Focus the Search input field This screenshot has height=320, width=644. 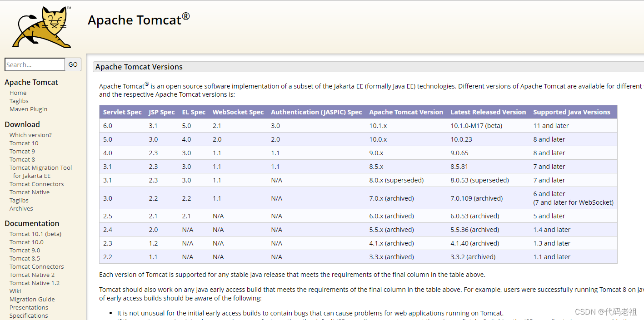point(35,64)
